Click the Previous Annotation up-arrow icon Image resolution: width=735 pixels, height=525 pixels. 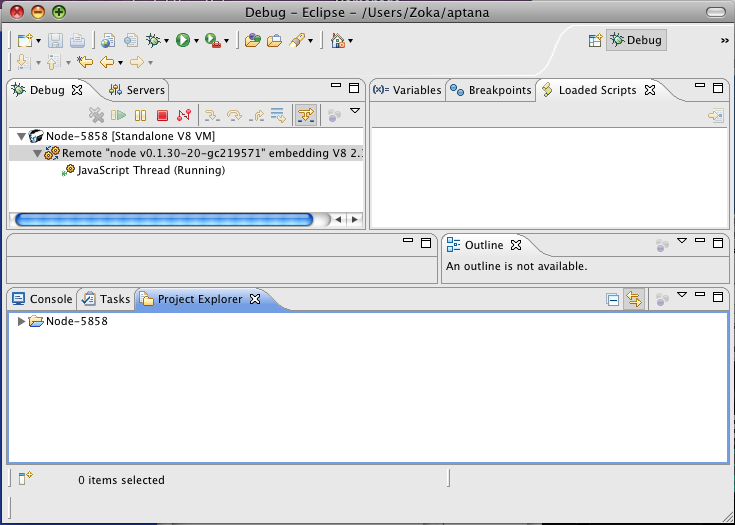pyautogui.click(x=54, y=62)
